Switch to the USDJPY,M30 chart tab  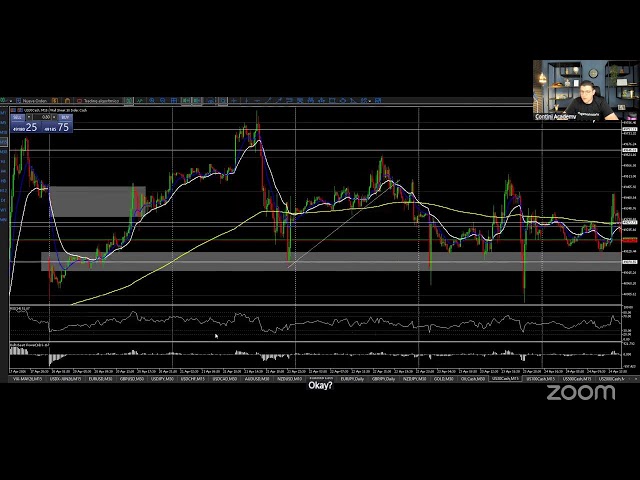pyautogui.click(x=162, y=379)
